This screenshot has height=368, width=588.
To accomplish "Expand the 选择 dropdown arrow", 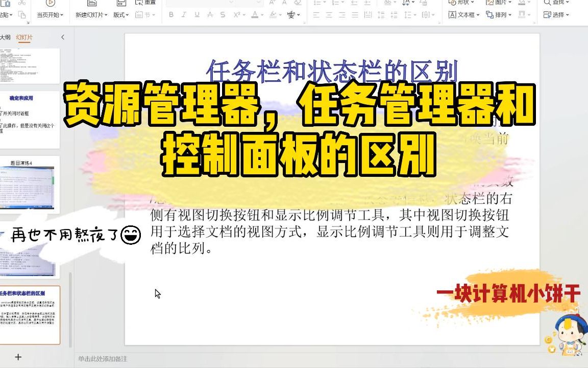I will (567, 15).
